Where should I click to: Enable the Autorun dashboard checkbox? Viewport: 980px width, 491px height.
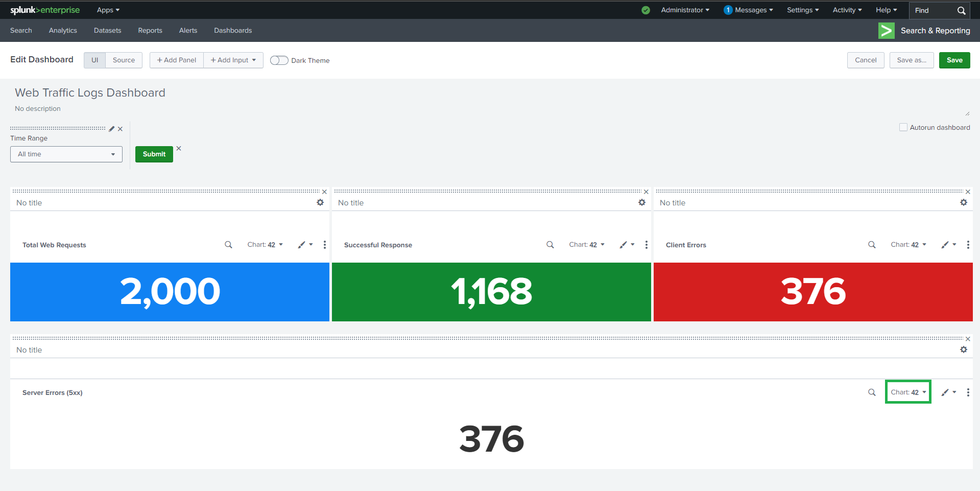point(903,127)
